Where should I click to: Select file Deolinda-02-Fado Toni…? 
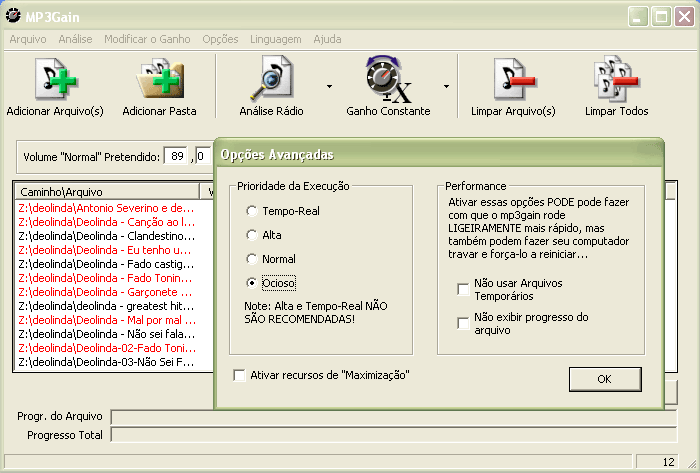[x=107, y=348]
